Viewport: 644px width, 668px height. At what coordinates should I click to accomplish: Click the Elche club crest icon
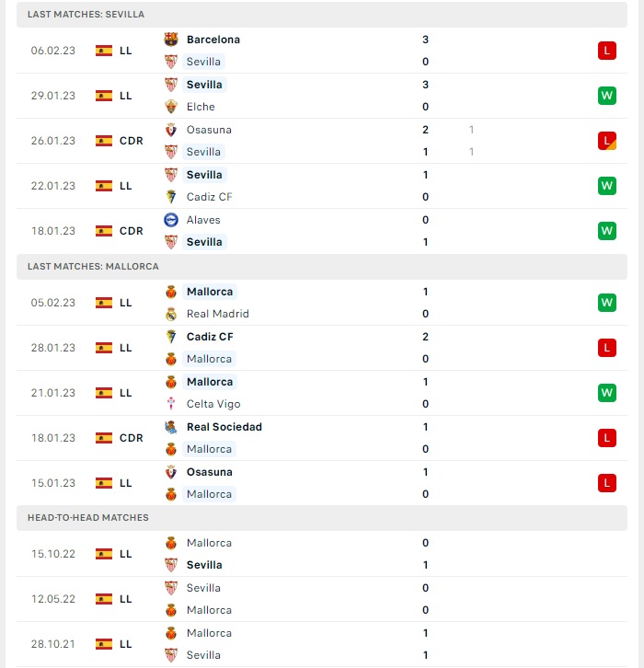tap(171, 107)
